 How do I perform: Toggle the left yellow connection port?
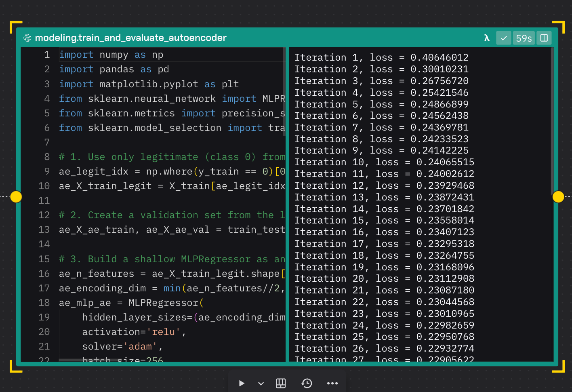point(16,197)
